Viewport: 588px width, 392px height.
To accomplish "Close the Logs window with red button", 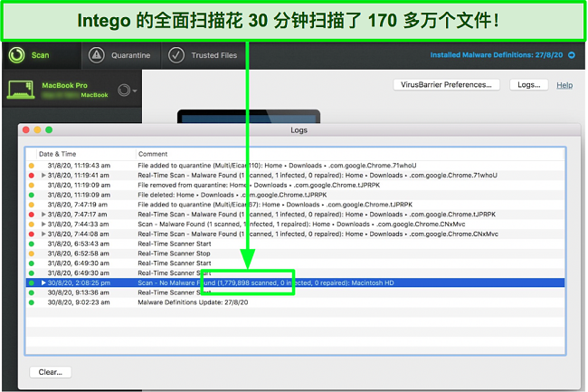I will point(26,129).
